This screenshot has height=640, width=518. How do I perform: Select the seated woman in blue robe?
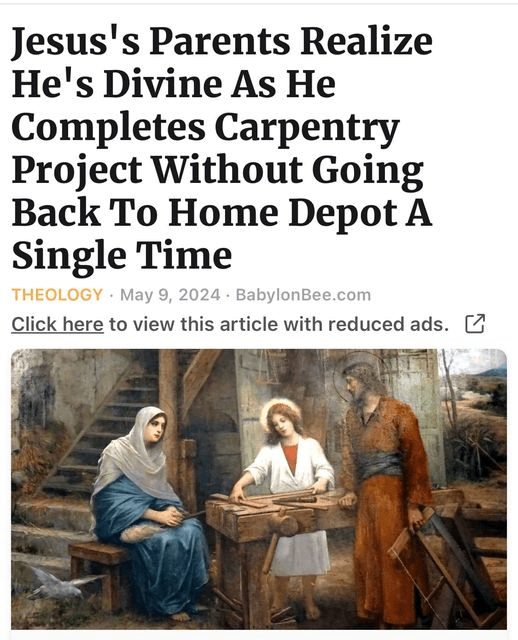tap(149, 510)
